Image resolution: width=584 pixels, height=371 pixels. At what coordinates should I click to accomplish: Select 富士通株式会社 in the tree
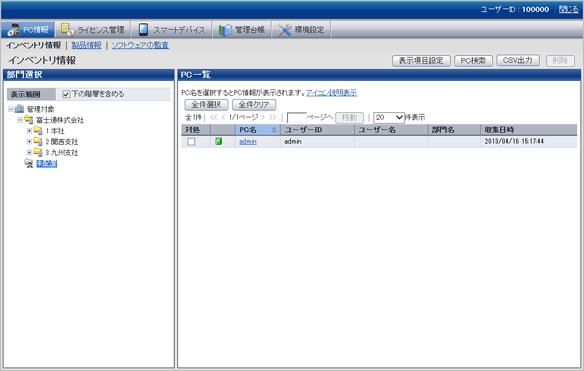pos(60,120)
